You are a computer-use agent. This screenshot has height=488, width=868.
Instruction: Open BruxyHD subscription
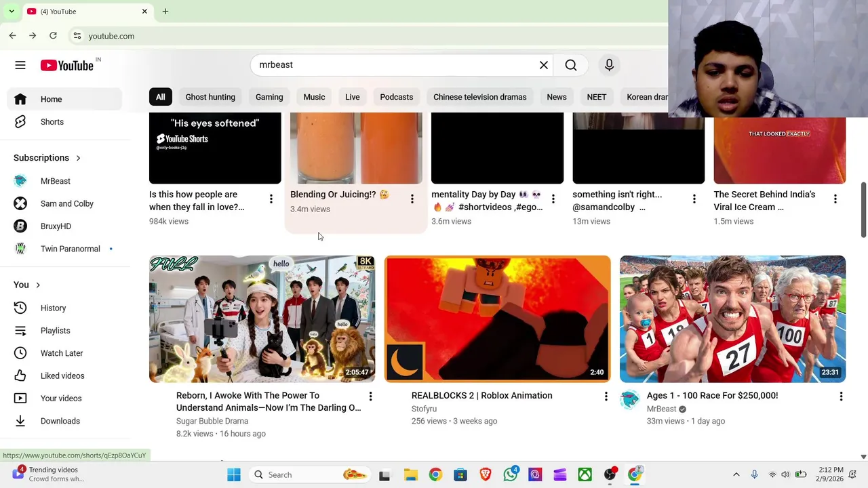65,226
